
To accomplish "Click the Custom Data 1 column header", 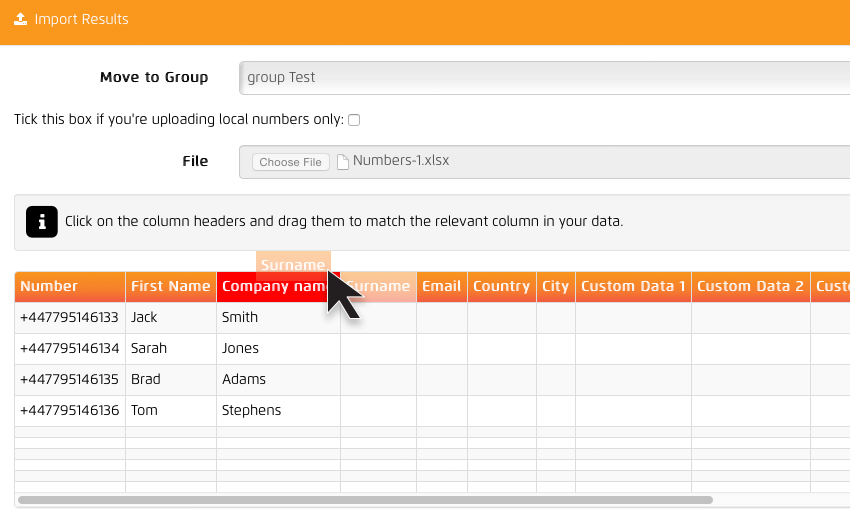I will 633,286.
